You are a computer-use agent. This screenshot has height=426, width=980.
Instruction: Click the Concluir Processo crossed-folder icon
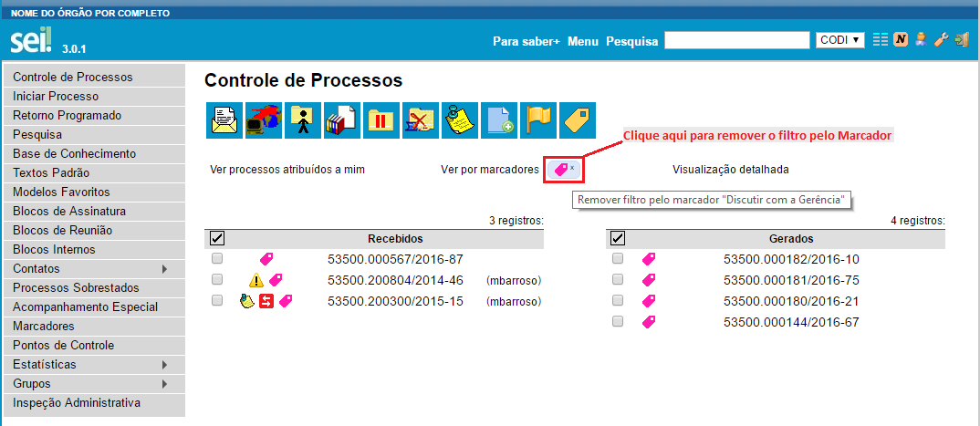coord(421,119)
